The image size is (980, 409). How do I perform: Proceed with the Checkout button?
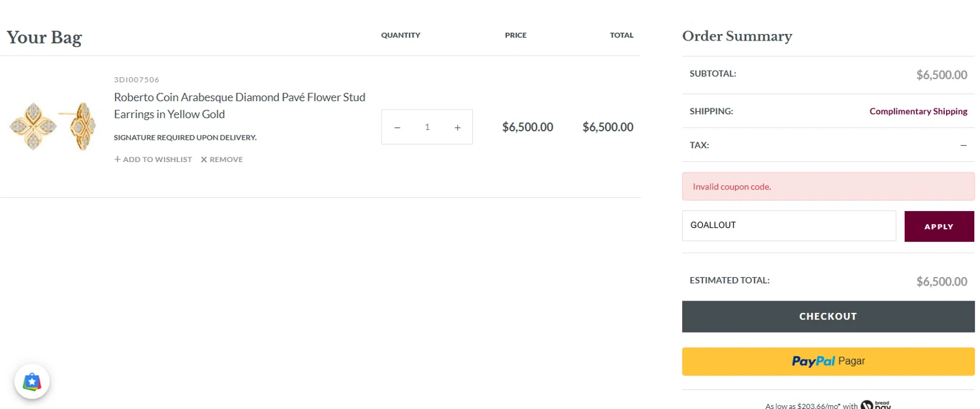point(828,316)
